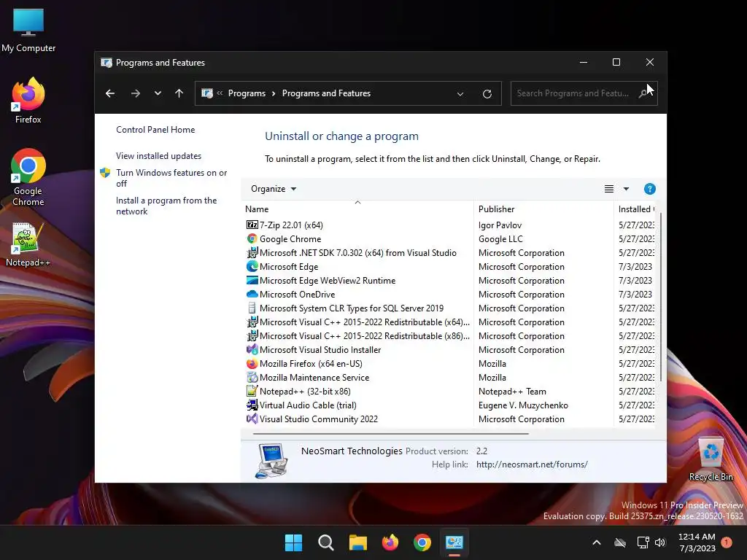Click the notification badge in system tray

tap(727, 542)
